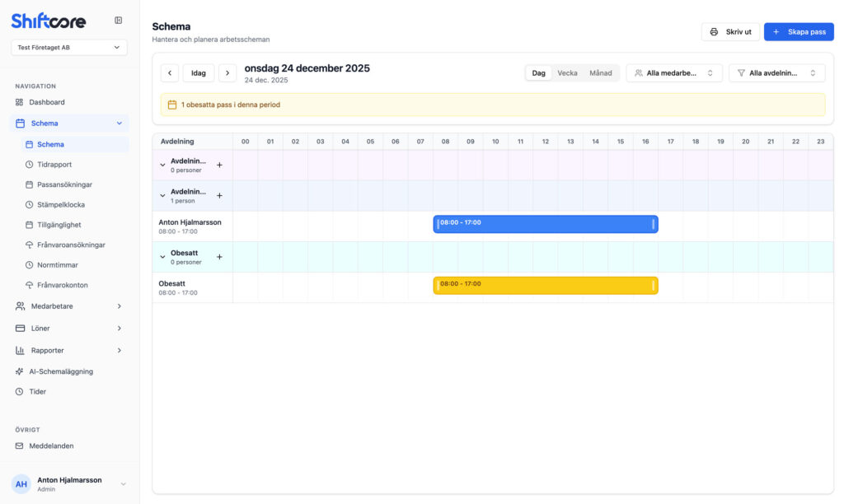Click the obesatta pass notice calendar icon
Screen dimensions: 844x504
pyautogui.click(x=172, y=105)
